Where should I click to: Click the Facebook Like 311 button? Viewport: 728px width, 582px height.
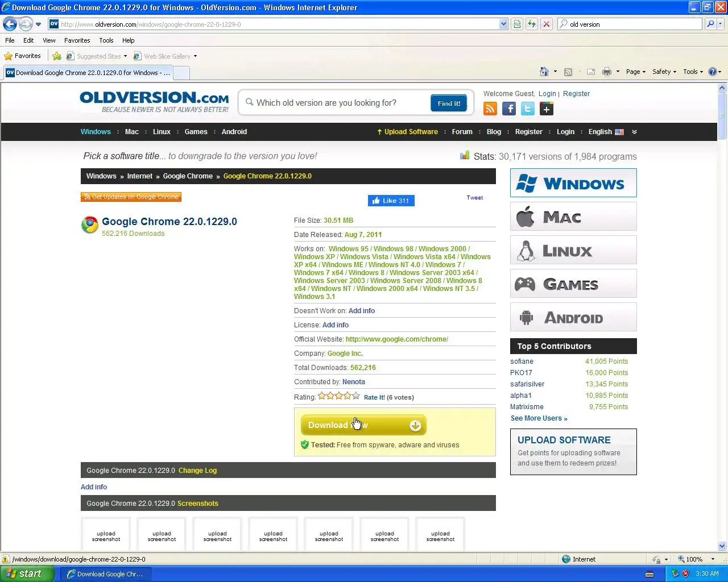391,201
